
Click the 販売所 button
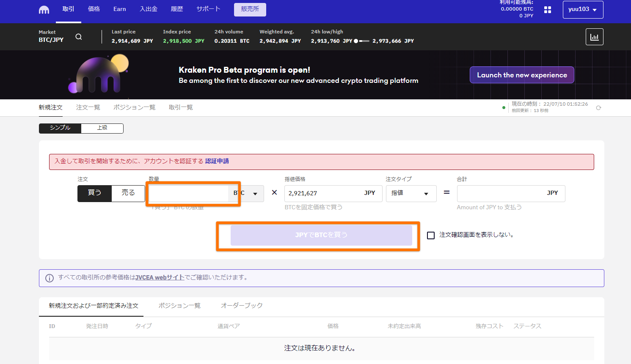point(250,9)
